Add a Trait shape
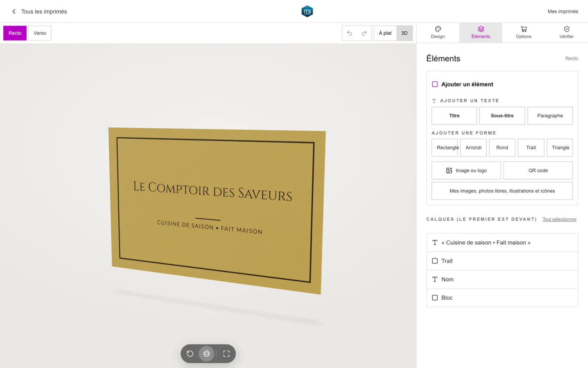 pyautogui.click(x=531, y=148)
